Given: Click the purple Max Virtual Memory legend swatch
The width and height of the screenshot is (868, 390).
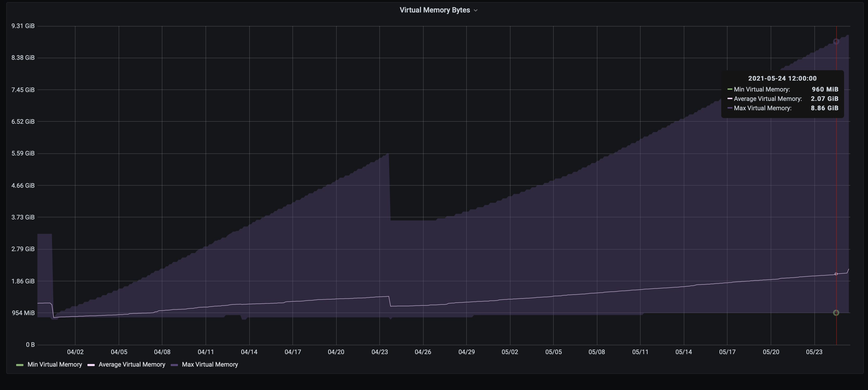Looking at the screenshot, I should click(x=174, y=365).
